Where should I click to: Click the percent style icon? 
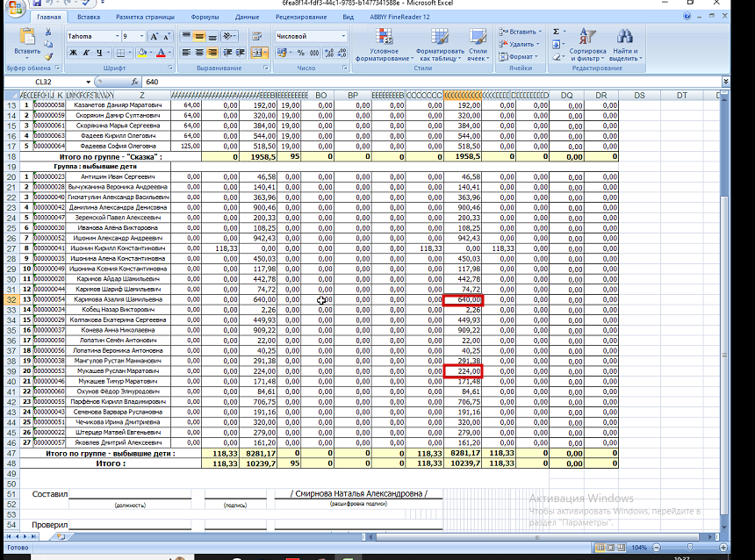(x=301, y=53)
